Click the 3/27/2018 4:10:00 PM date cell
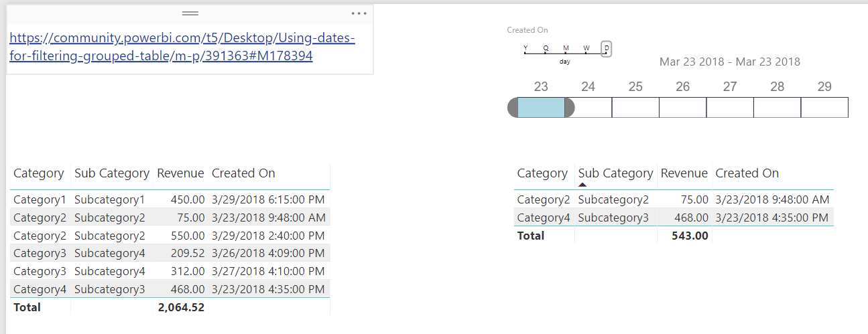 [268, 271]
